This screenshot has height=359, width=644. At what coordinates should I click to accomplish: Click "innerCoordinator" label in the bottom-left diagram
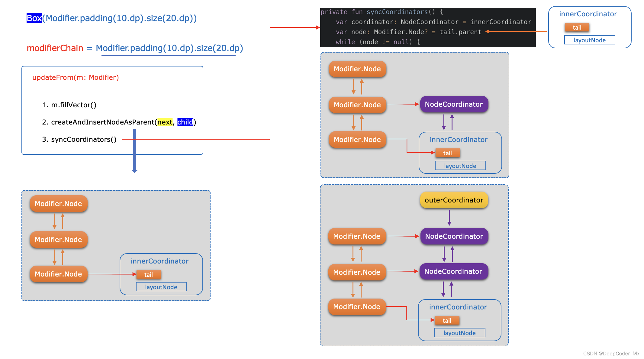pos(159,261)
